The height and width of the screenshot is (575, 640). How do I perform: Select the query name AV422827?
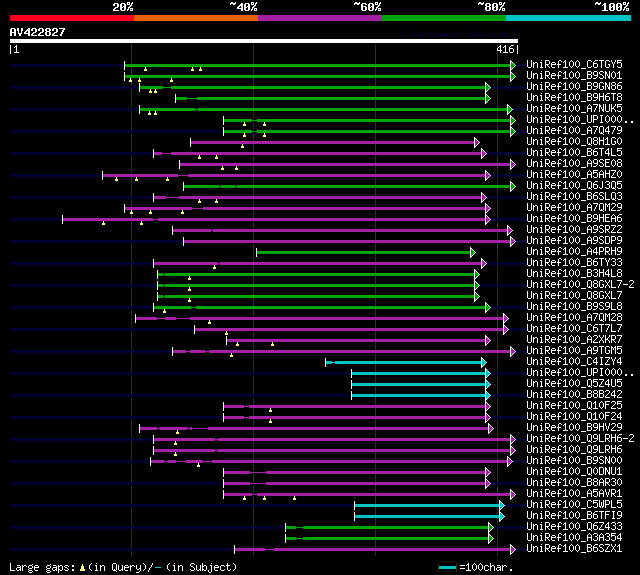38,32
